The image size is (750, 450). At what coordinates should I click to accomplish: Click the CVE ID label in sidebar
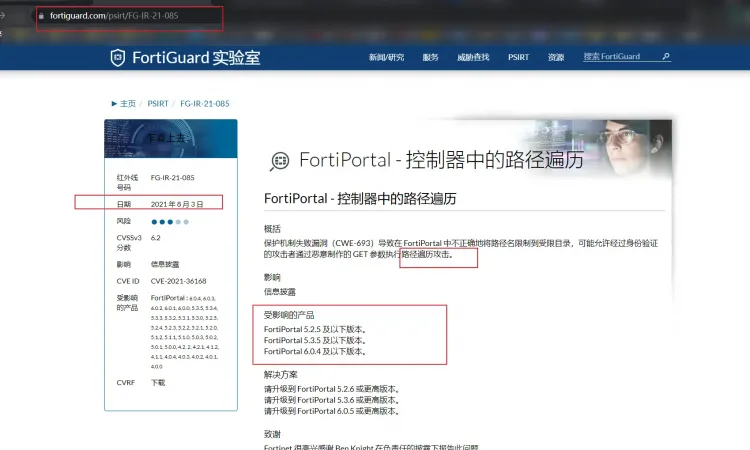(x=128, y=281)
